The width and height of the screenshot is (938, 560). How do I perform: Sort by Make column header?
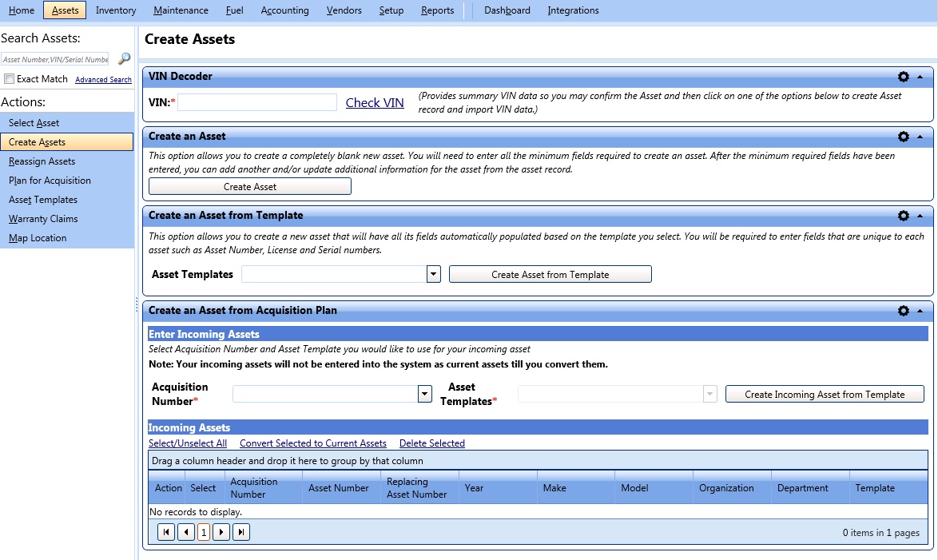575,487
